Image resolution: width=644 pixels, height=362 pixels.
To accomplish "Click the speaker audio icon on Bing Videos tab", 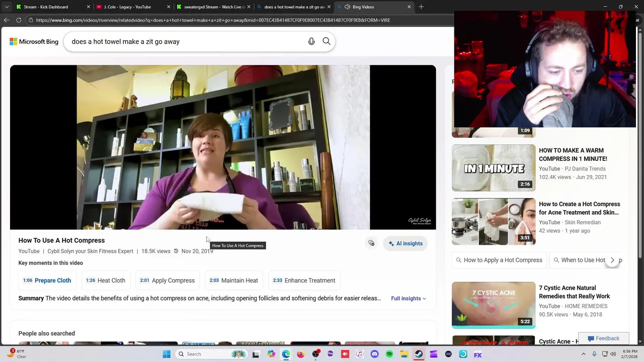I will [x=347, y=7].
